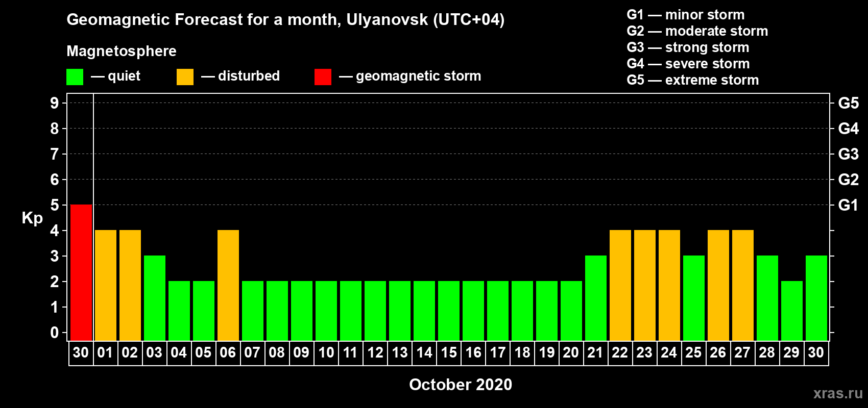
Task: Click the red geomagnetic storm legend swatch
Action: click(x=323, y=77)
